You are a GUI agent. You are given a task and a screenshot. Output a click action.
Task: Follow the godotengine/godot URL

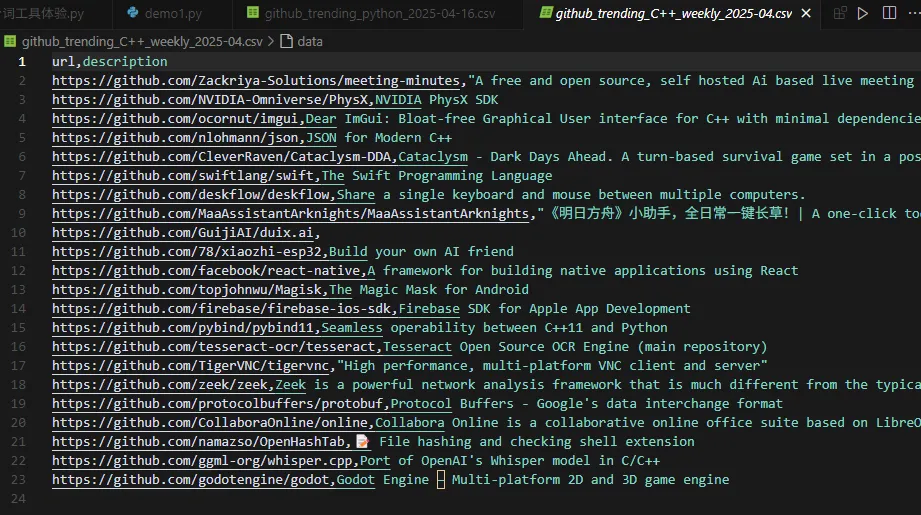[x=190, y=480]
